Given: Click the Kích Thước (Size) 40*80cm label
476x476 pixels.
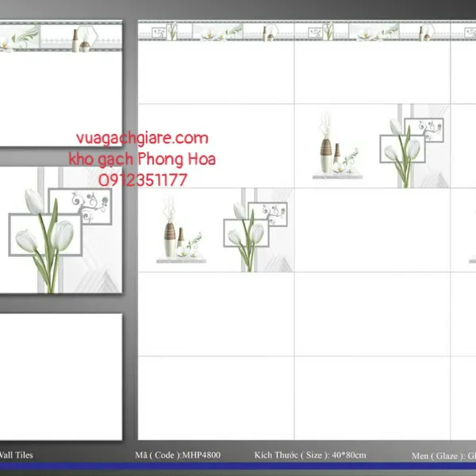Looking at the screenshot, I should (x=310, y=456).
